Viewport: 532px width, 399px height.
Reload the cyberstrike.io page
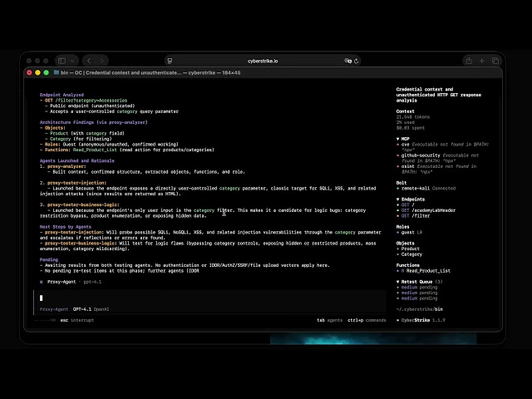coord(357,61)
